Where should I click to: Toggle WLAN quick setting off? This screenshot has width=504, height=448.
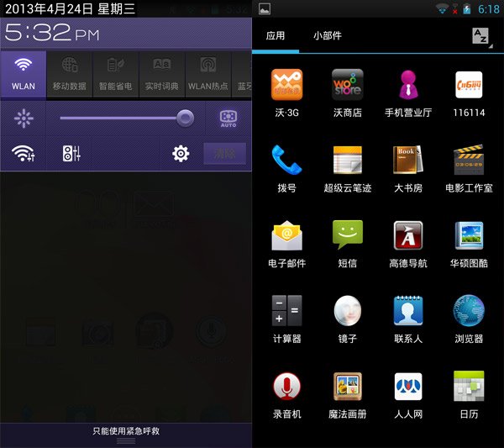click(x=24, y=74)
